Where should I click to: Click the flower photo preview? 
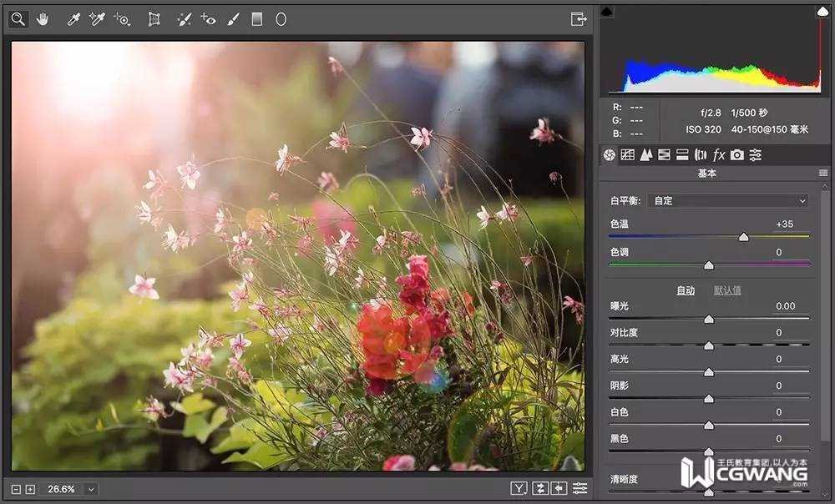pos(298,256)
